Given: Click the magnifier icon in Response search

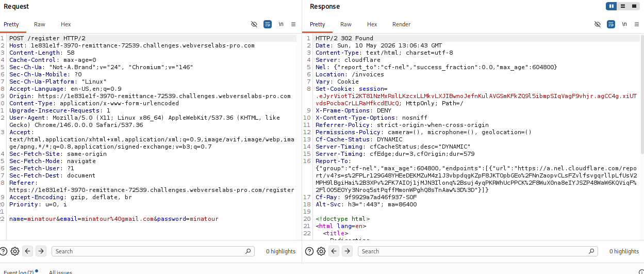Looking at the screenshot, I should [592, 251].
